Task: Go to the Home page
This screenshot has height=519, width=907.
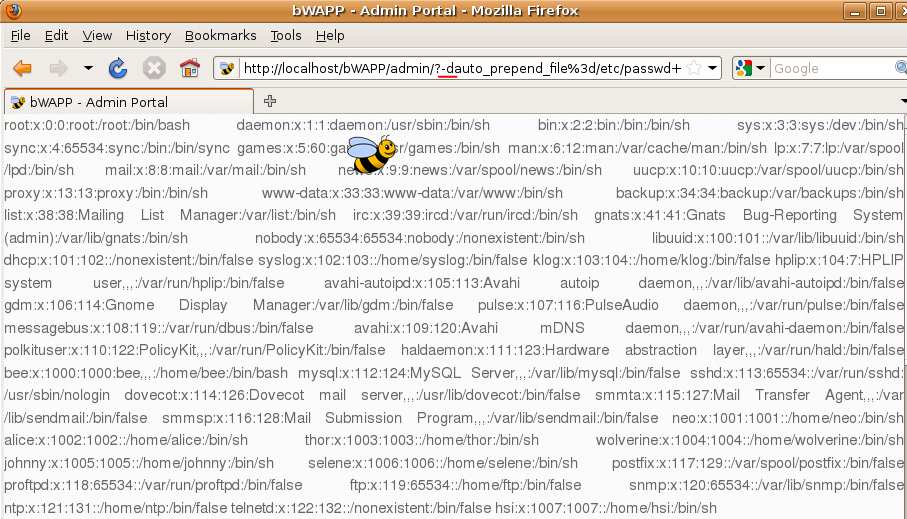Action: point(189,68)
